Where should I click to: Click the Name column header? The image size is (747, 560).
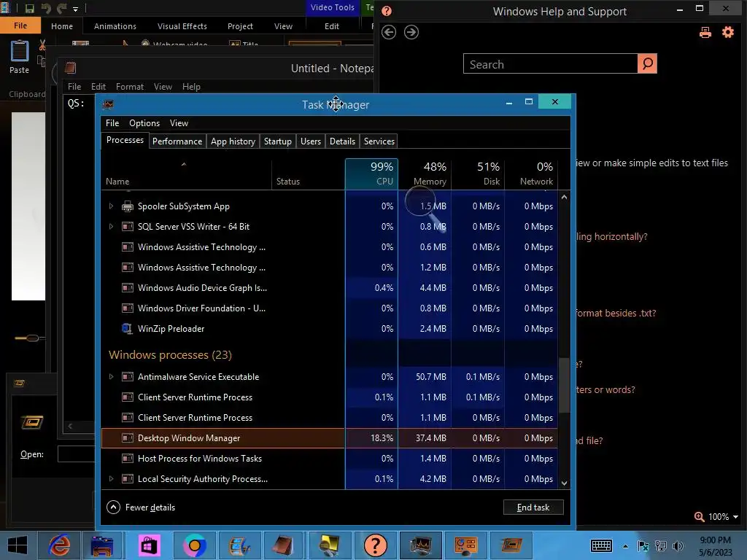(x=186, y=174)
